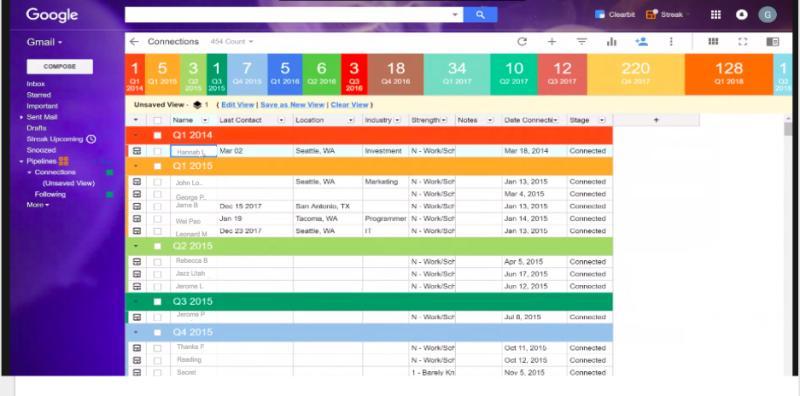
Task: Check the Q1 2014 group checkbox
Action: pos(158,135)
